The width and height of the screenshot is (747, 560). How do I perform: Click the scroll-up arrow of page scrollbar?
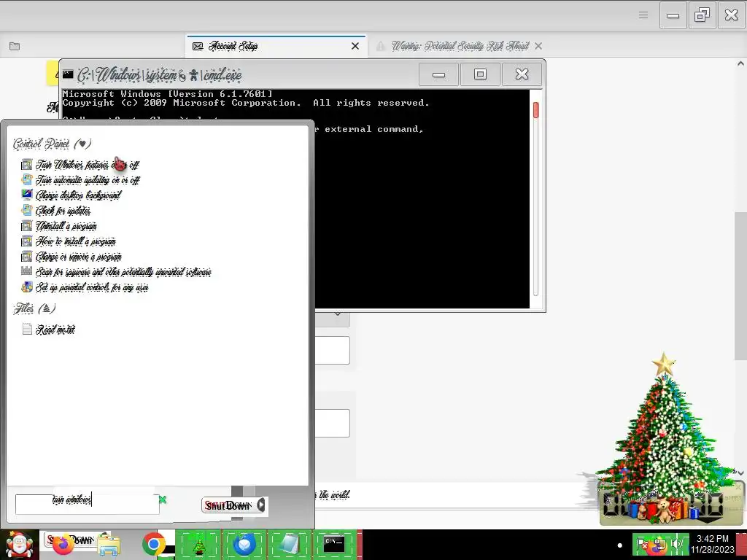pos(741,63)
